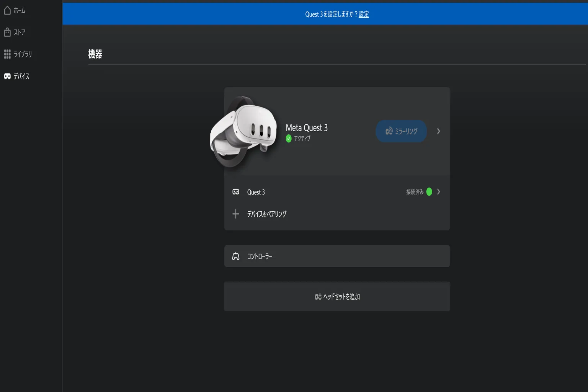Image resolution: width=588 pixels, height=392 pixels.
Task: Click the green active checkmark badge
Action: (x=289, y=139)
